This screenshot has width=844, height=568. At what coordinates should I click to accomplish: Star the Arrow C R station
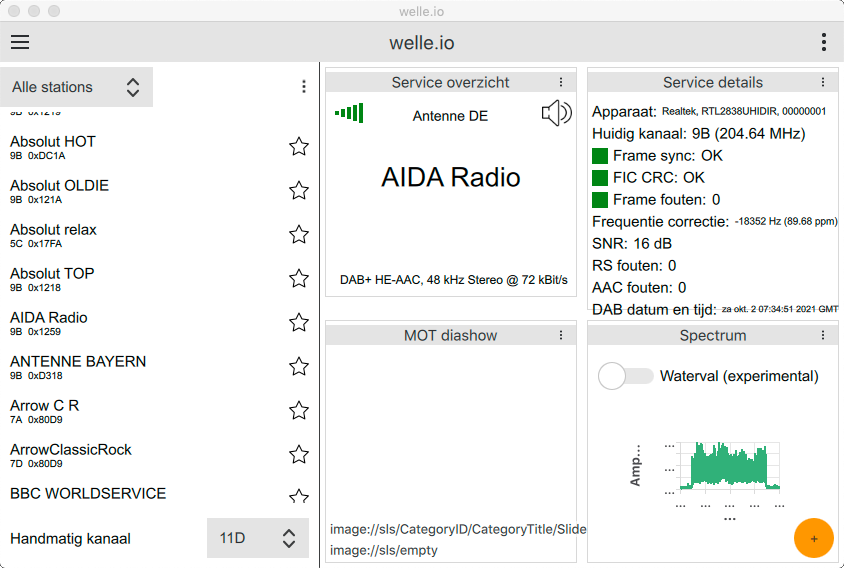pos(299,411)
